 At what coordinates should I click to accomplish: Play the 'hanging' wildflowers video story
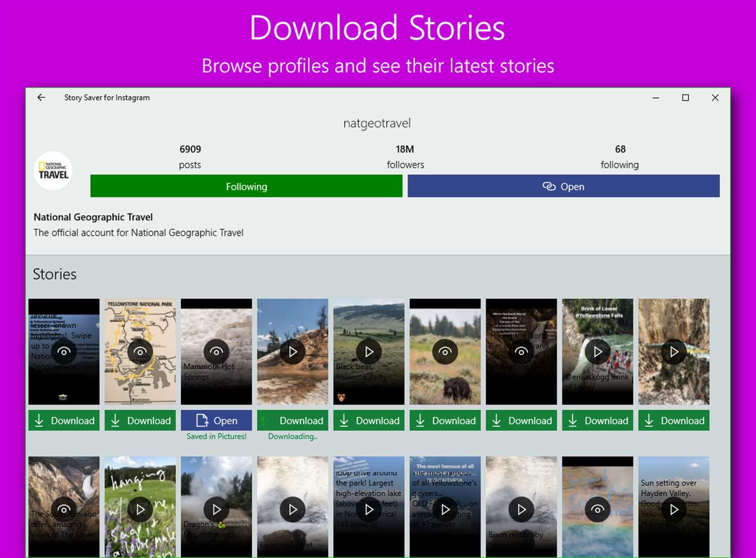pos(140,508)
